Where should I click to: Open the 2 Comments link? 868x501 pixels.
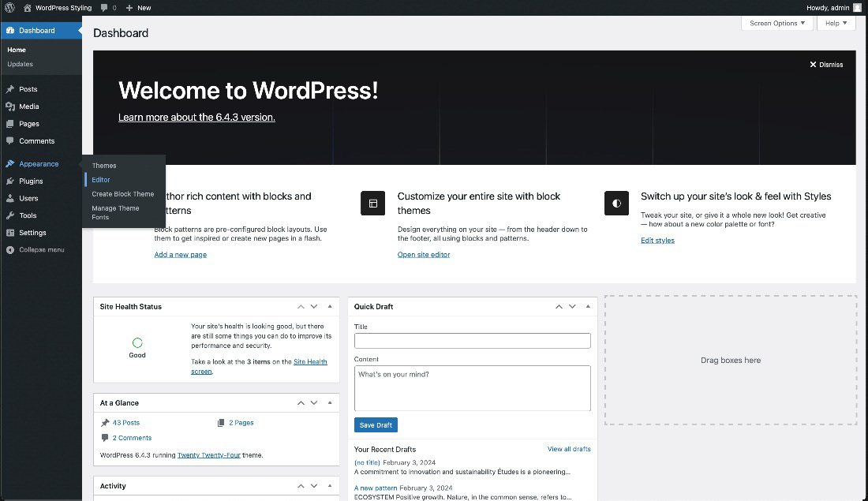pos(132,438)
